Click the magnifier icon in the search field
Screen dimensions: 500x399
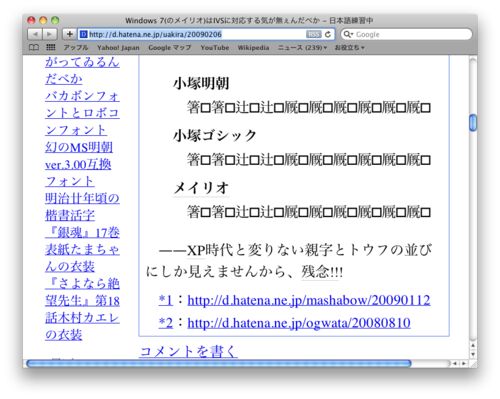[348, 34]
